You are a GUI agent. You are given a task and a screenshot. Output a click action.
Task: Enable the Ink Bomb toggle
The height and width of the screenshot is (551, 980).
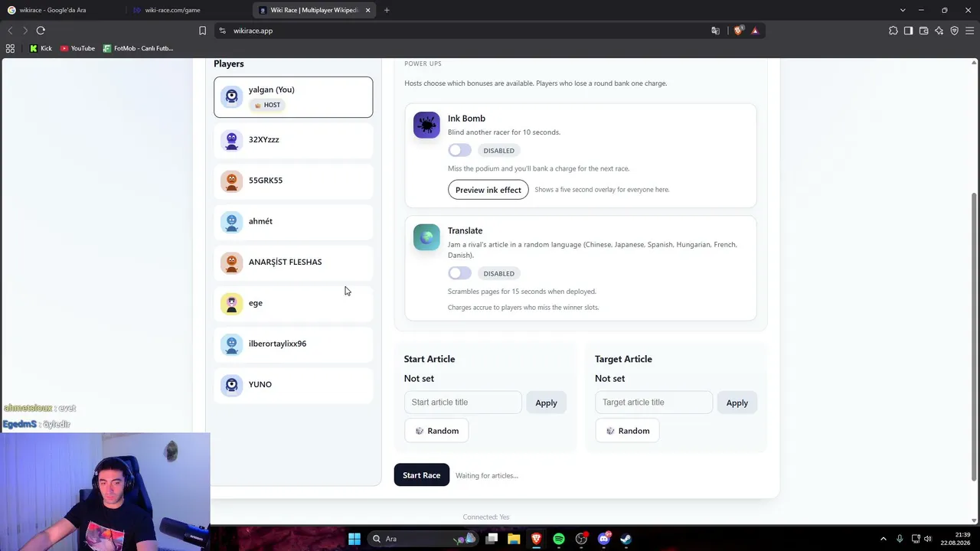459,150
